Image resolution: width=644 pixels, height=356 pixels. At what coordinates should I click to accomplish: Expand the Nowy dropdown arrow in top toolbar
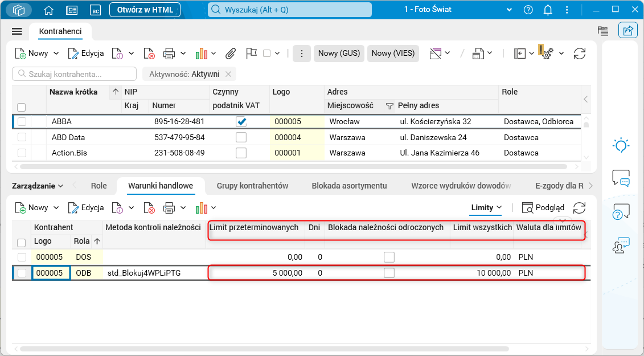pos(56,54)
